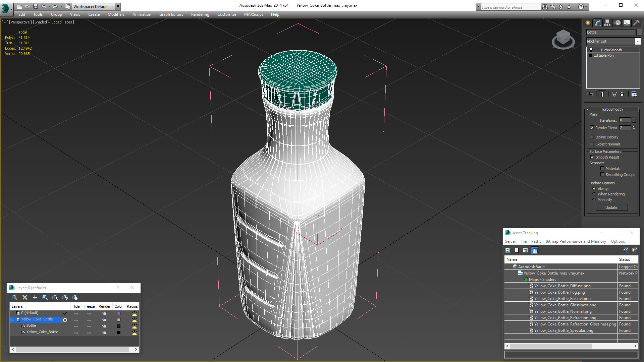
Task: Open quick access toolbar customize arrow
Action: tap(118, 6)
